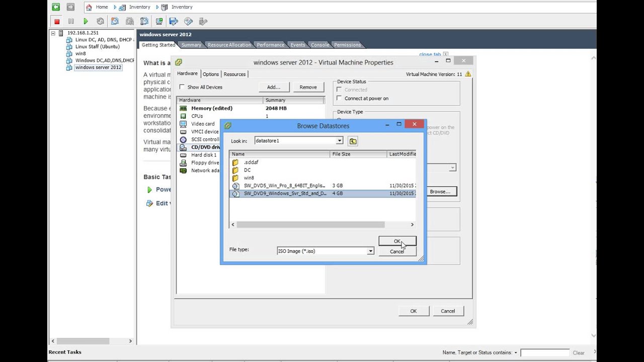Click the Take Snapshot toolbar icon
The width and height of the screenshot is (644, 362).
pos(115,21)
